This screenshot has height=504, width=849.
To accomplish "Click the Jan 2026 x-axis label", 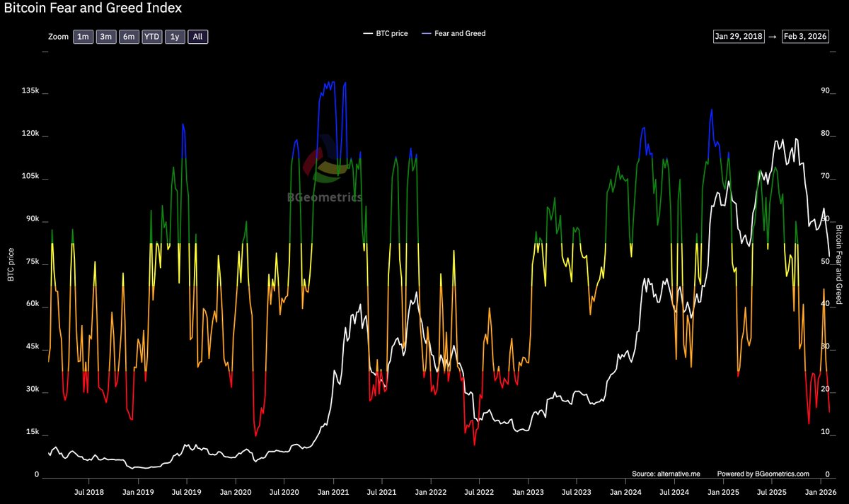I will pos(821,491).
